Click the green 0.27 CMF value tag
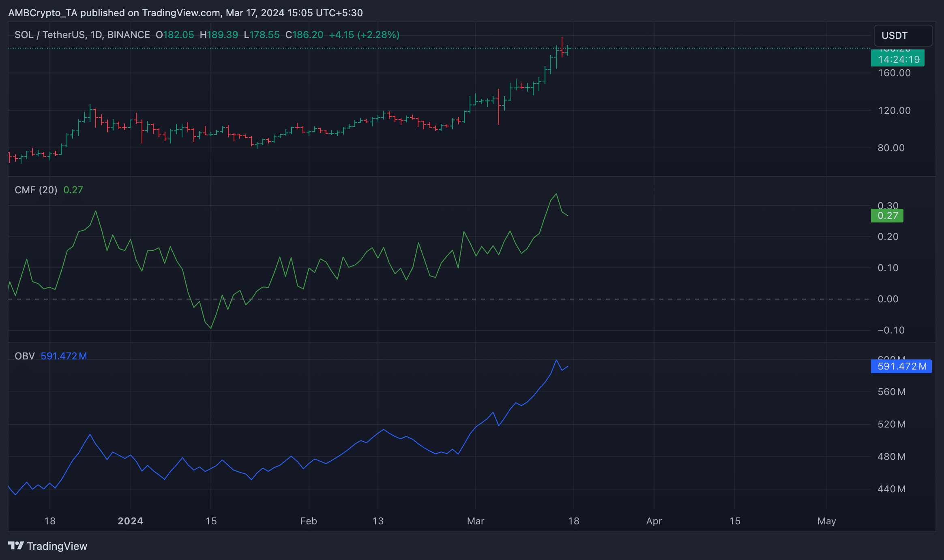This screenshot has height=560, width=944. tap(887, 216)
